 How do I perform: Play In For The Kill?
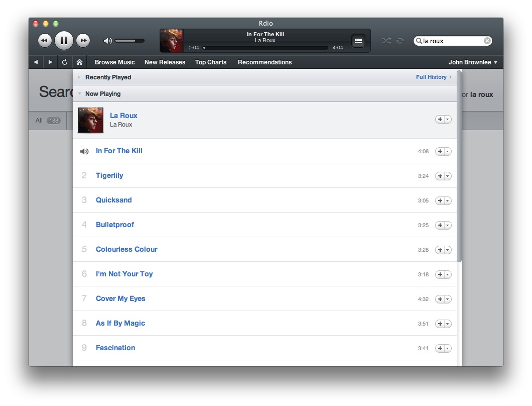[x=119, y=151]
